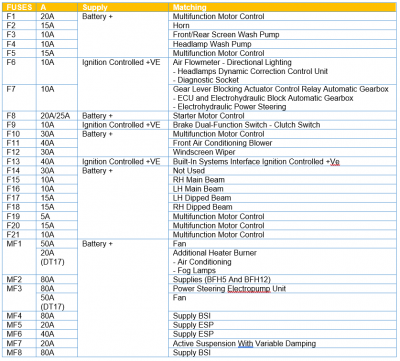Click the Not Used cell for F14
400x361 pixels.
282,170
